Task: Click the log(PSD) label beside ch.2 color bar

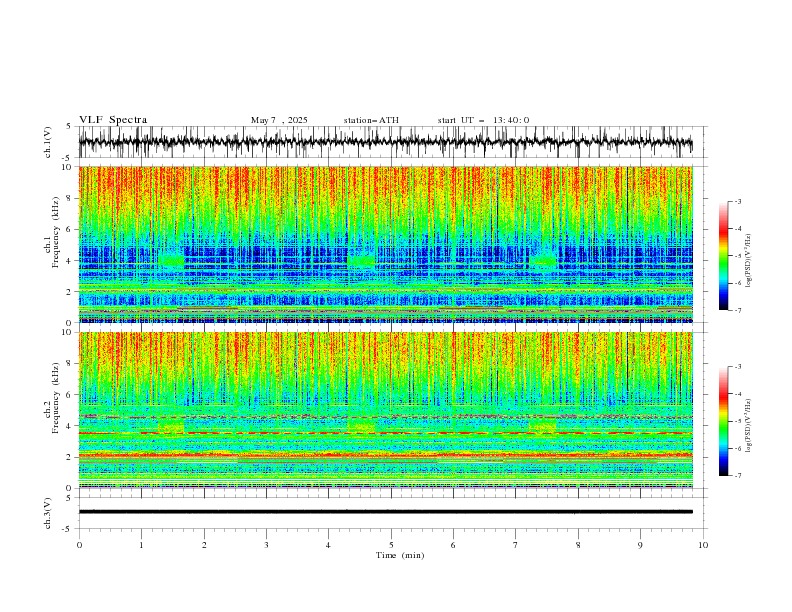Action: click(x=748, y=425)
